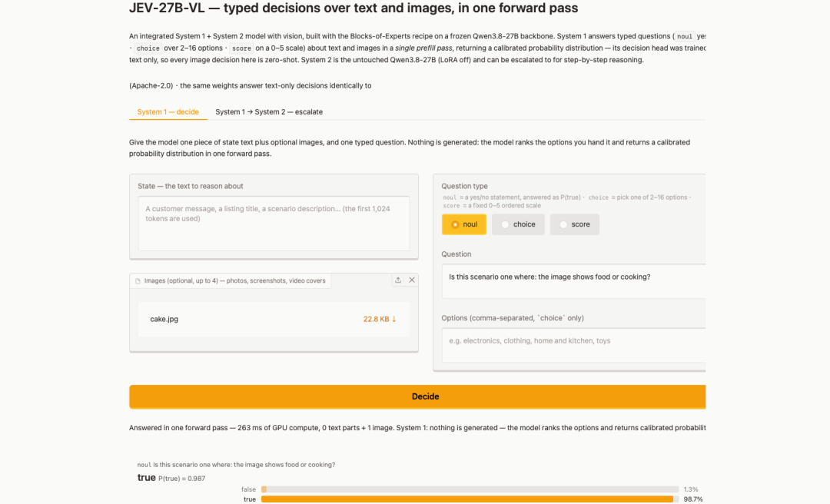Click the Images optional upload label
The image size is (830, 504).
[x=234, y=280]
